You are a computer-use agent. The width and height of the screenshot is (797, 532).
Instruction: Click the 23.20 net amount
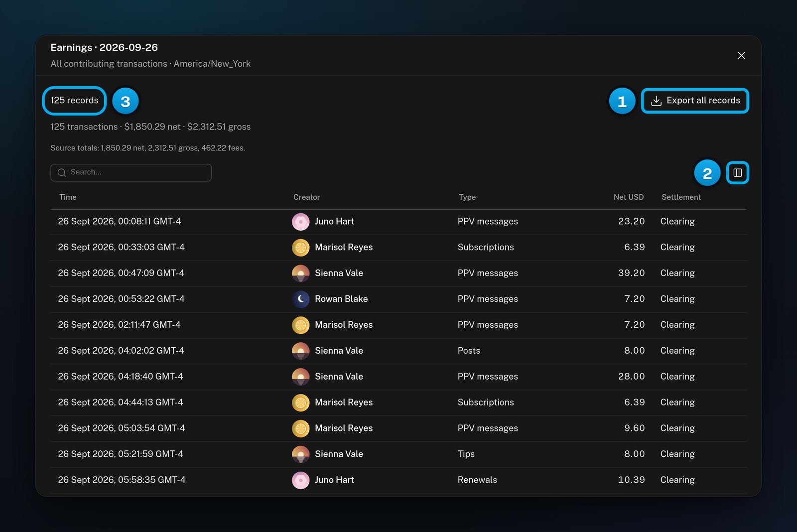(x=631, y=221)
